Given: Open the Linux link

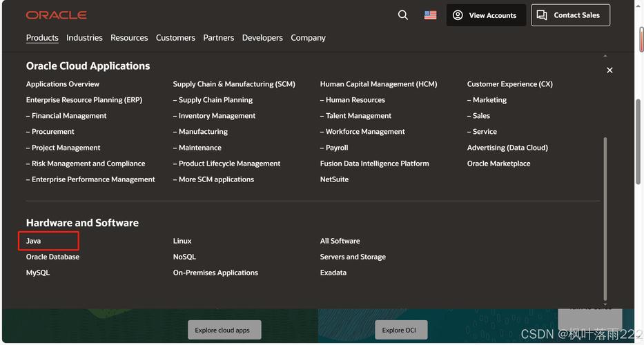Looking at the screenshot, I should click(182, 241).
